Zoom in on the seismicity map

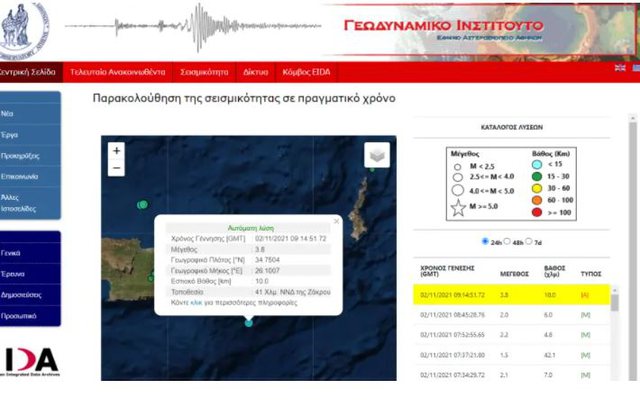[117, 151]
